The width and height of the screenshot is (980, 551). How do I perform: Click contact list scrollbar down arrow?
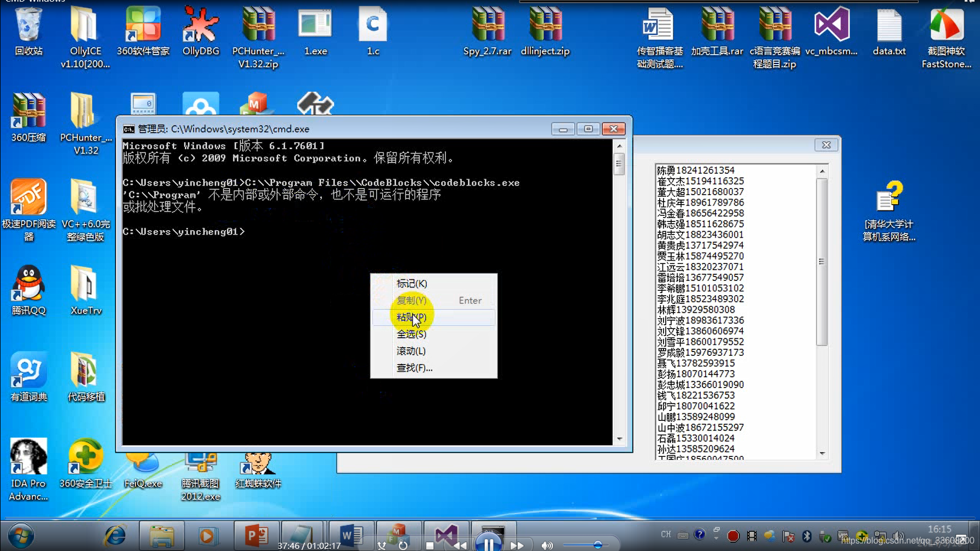tap(822, 454)
